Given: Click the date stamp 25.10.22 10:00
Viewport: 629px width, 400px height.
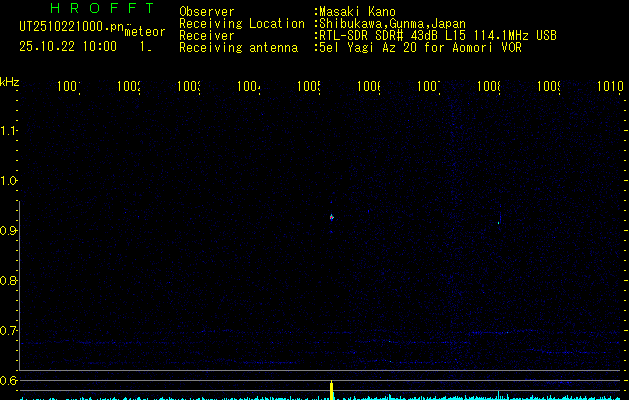Looking at the screenshot, I should coord(68,46).
